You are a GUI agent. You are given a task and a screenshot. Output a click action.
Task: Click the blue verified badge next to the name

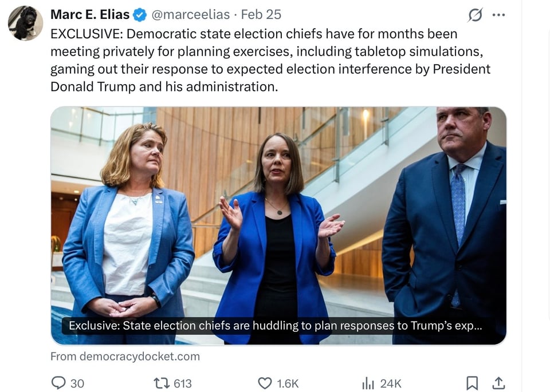[x=139, y=14]
